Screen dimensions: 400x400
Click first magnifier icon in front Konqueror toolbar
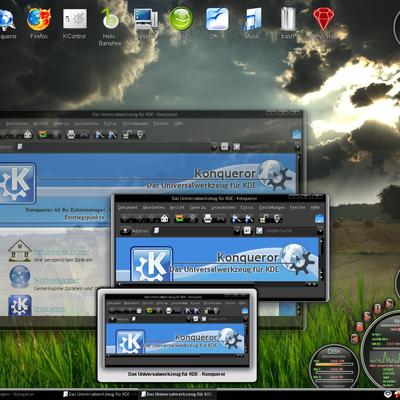coord(236,219)
